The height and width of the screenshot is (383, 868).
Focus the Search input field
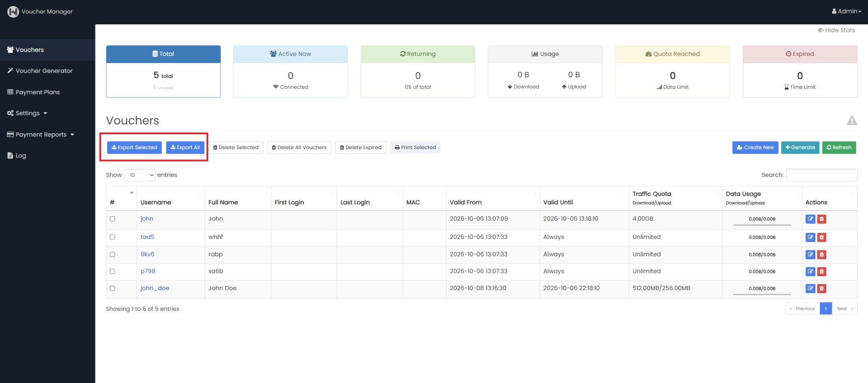822,175
